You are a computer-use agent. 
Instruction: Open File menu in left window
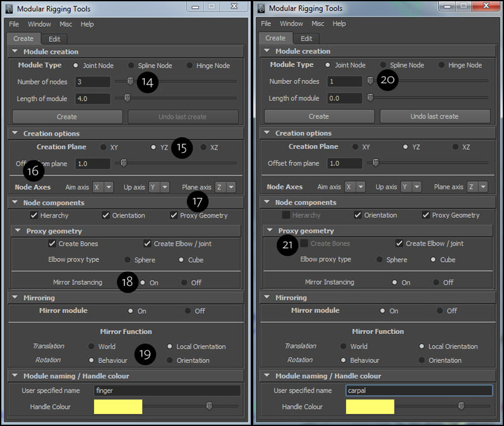(x=14, y=24)
